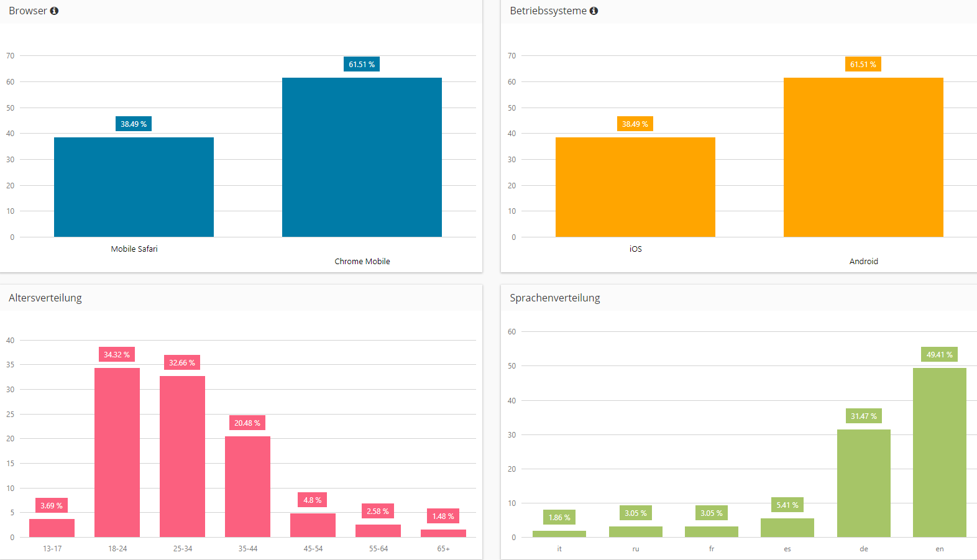Click the 25-34 age group bar
The height and width of the screenshot is (560, 977).
pos(182,456)
